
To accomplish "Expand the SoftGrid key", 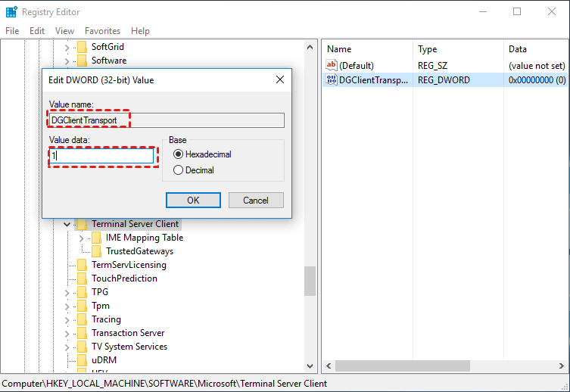I will [67, 47].
